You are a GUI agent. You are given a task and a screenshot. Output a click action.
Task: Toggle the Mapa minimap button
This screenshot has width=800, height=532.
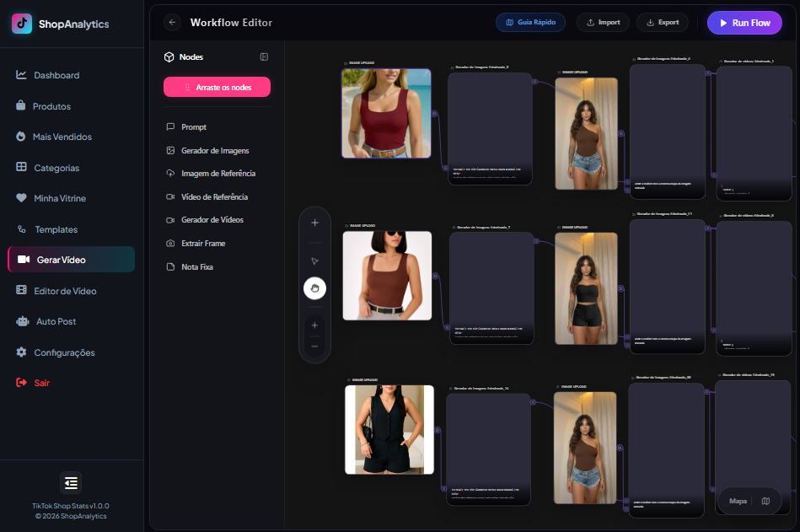(749, 501)
